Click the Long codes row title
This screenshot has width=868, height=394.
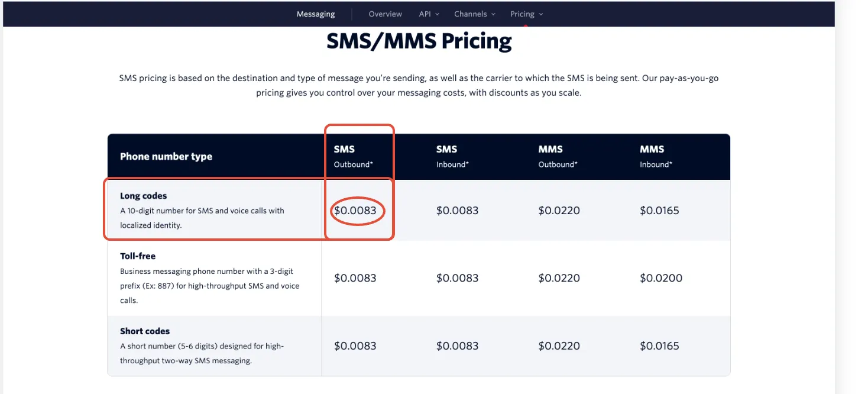[x=144, y=196]
